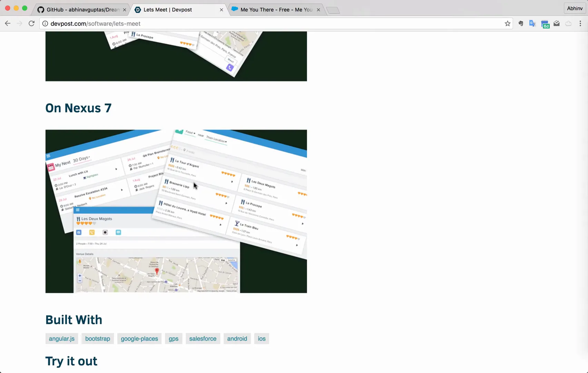Click the cloud extension icon
Viewport: 588px width, 373px height.
pyautogui.click(x=568, y=23)
